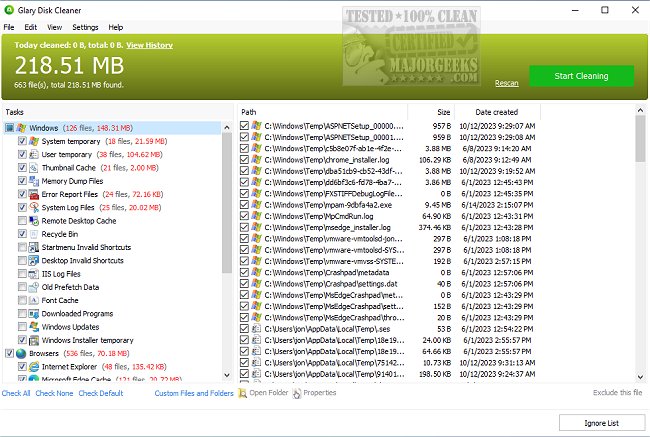Click the Glary Disk Cleaner title bar icon
650x437 pixels.
coord(9,9)
